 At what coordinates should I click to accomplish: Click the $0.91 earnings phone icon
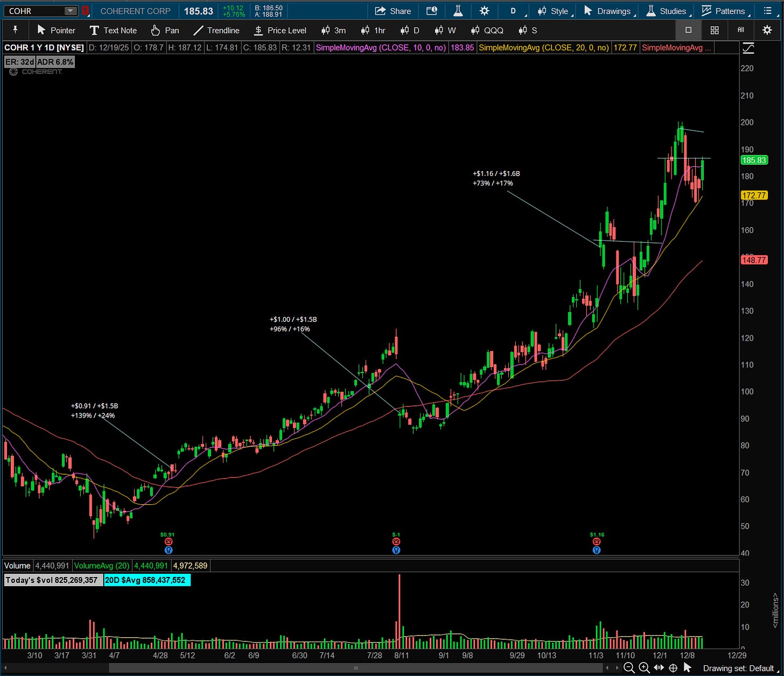pos(168,542)
